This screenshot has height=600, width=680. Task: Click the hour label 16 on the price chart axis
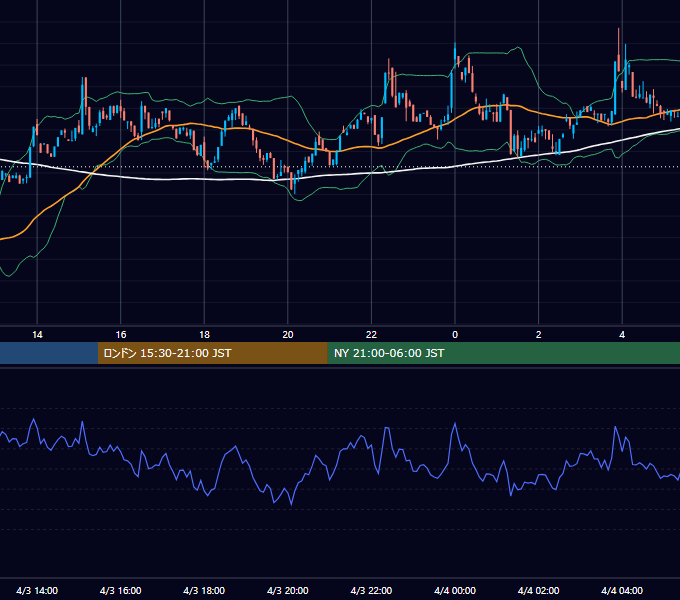click(121, 335)
